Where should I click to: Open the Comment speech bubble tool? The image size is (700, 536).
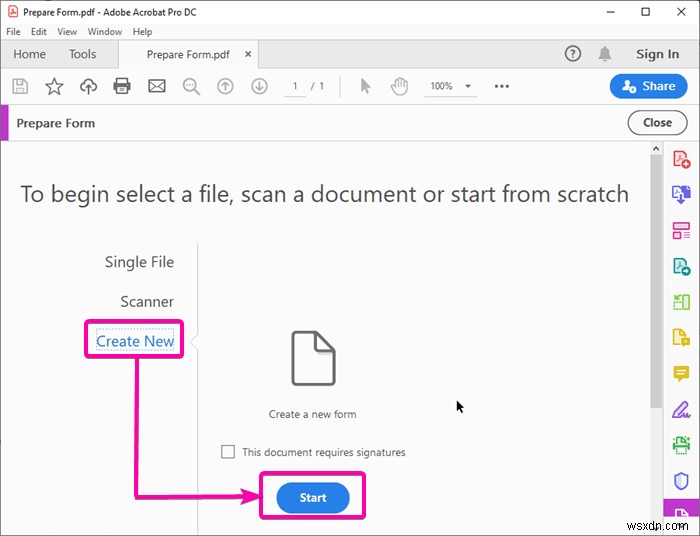(x=681, y=373)
